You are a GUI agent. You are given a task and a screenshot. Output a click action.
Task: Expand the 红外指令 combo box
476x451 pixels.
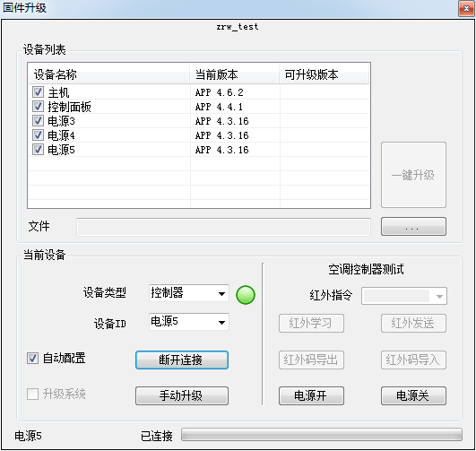point(404,296)
